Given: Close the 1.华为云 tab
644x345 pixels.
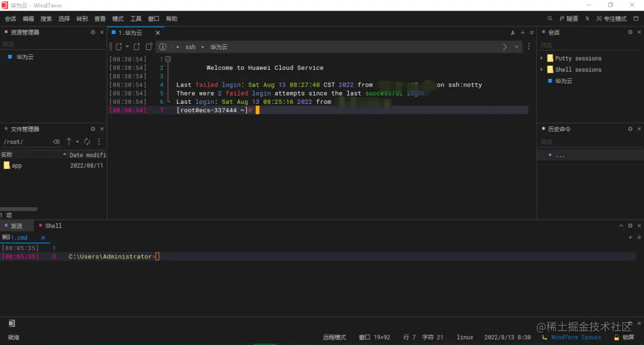Looking at the screenshot, I should pyautogui.click(x=157, y=33).
